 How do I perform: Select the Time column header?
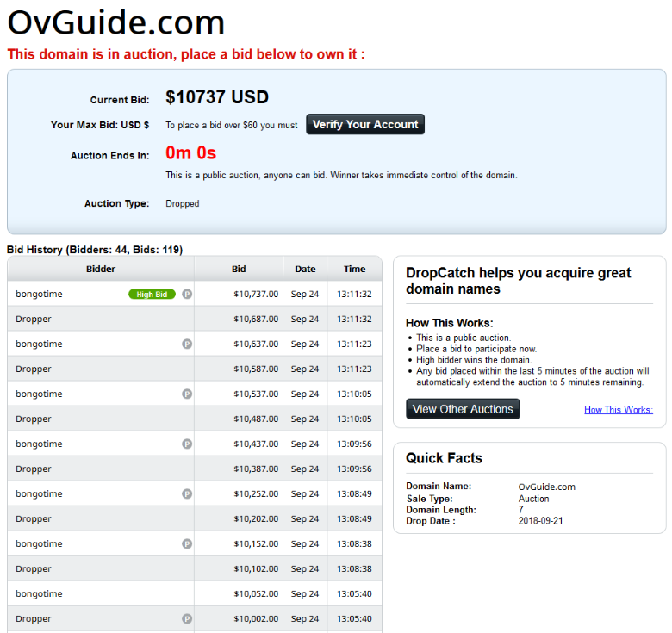354,269
